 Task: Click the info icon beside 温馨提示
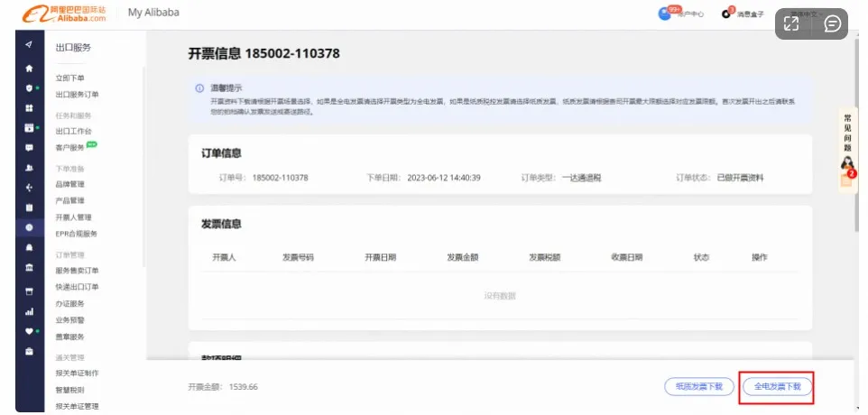coord(199,88)
